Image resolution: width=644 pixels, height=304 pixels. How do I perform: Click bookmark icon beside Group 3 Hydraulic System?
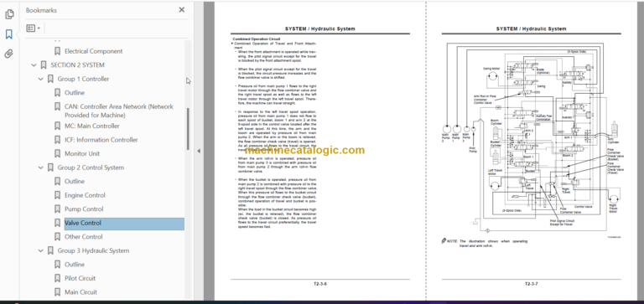(x=50, y=250)
